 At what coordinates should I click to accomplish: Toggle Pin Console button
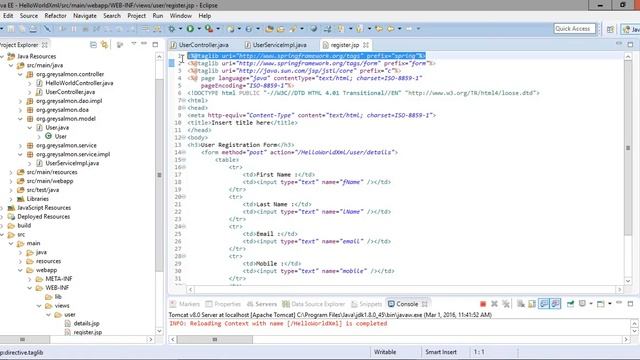[x=570, y=304]
